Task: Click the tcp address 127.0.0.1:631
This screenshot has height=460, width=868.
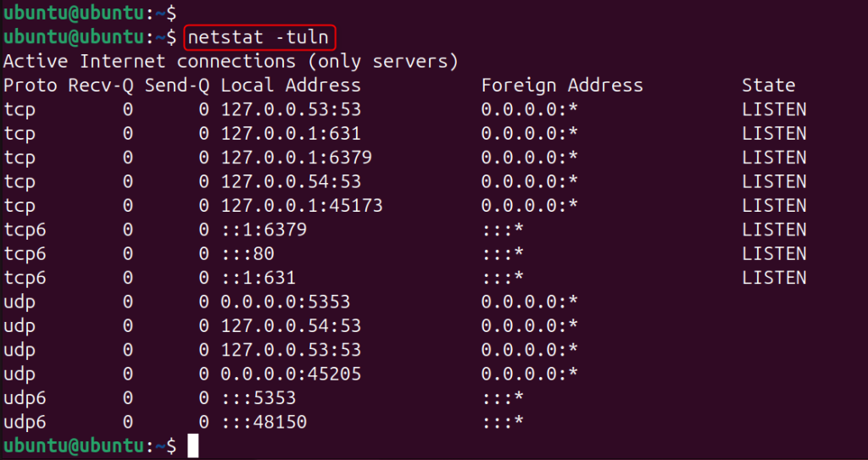Action: (x=291, y=133)
